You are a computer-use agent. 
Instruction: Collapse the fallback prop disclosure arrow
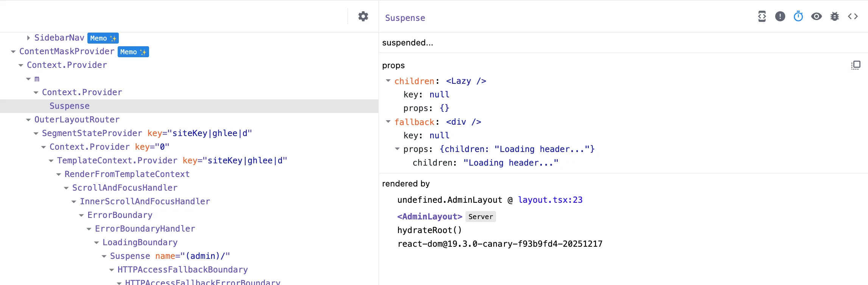pyautogui.click(x=388, y=122)
